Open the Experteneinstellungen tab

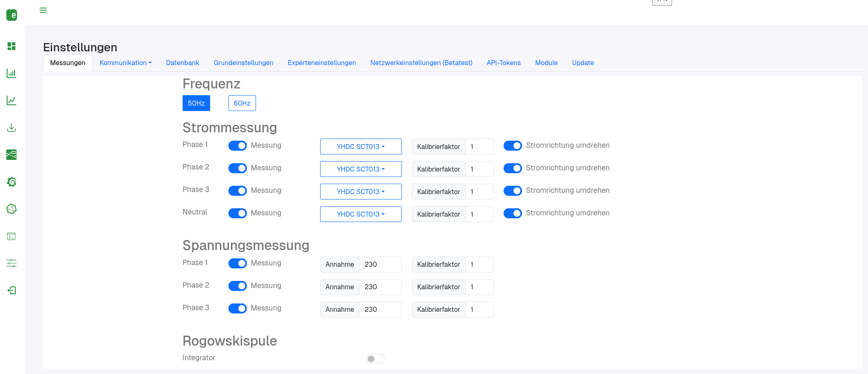click(x=322, y=63)
